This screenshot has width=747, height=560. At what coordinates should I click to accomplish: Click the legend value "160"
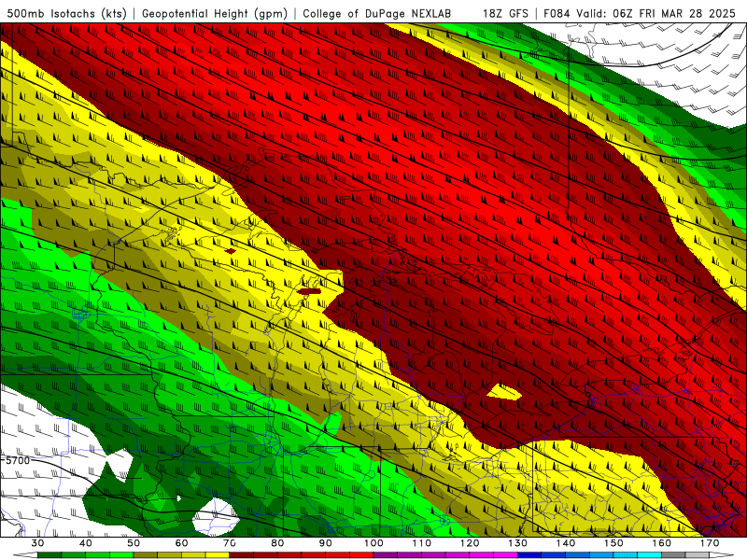[x=662, y=543]
